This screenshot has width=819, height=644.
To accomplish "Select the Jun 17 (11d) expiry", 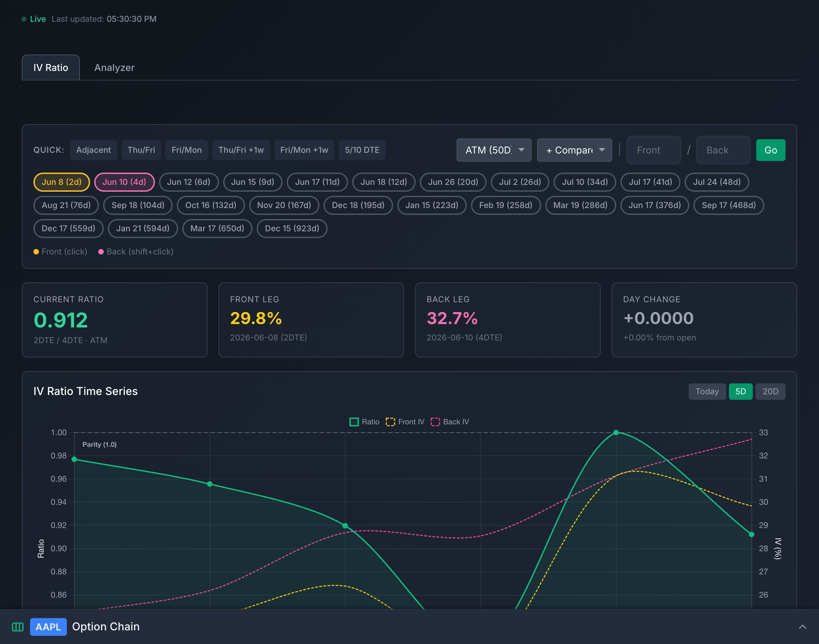I will 317,182.
